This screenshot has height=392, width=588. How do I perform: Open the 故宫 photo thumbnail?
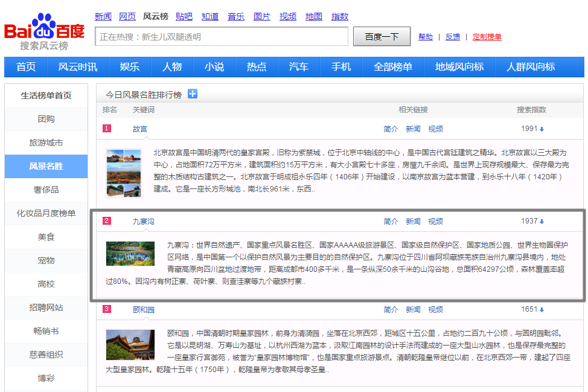124,173
